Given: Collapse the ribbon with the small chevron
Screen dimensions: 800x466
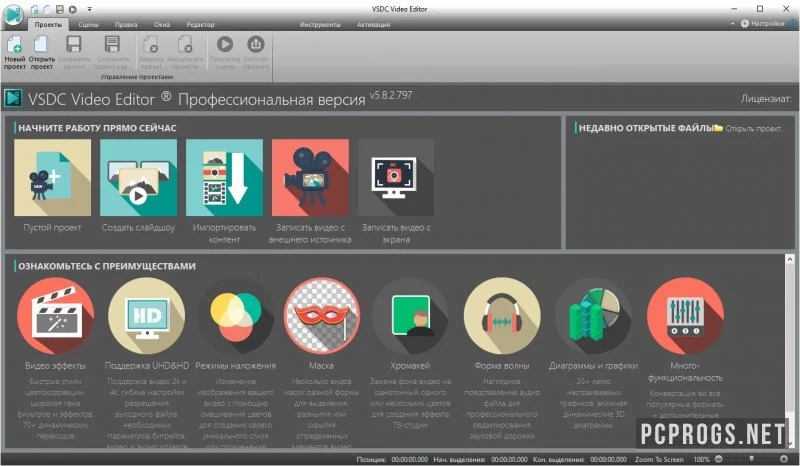Looking at the screenshot, I should click(733, 23).
